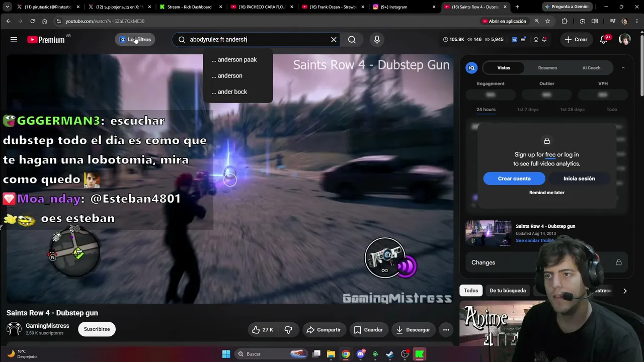Open Kick app in taskbar
This screenshot has width=644, height=362.
419,354
